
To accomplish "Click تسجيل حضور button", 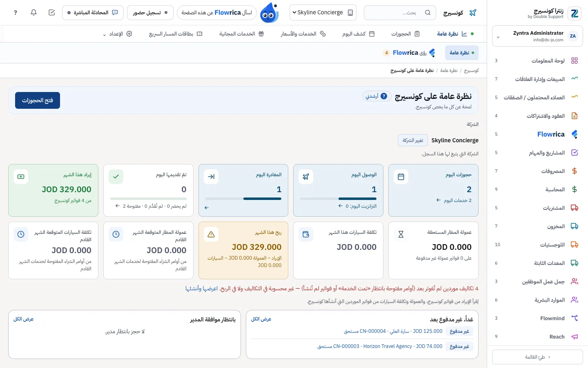I will click(x=150, y=13).
